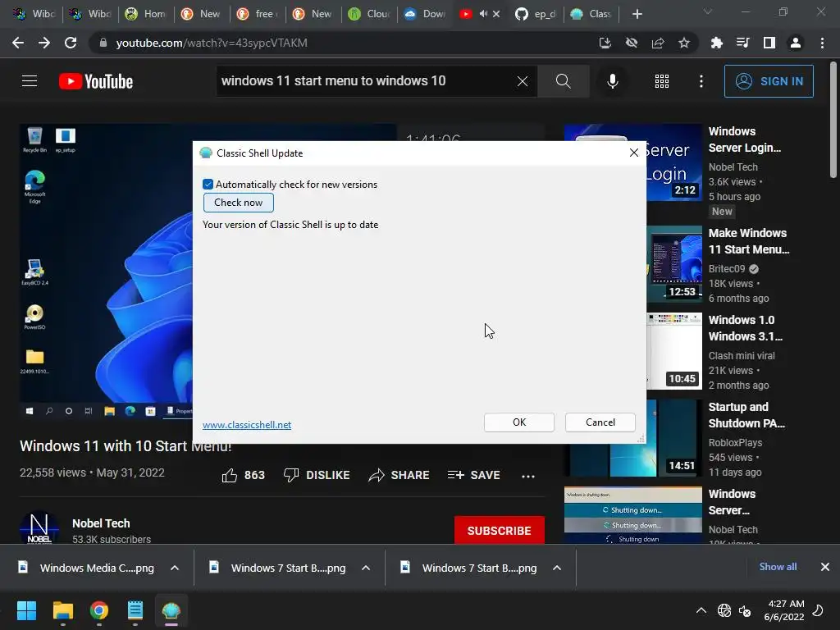
Task: Go forward in Chrome browser
Action: [x=44, y=43]
